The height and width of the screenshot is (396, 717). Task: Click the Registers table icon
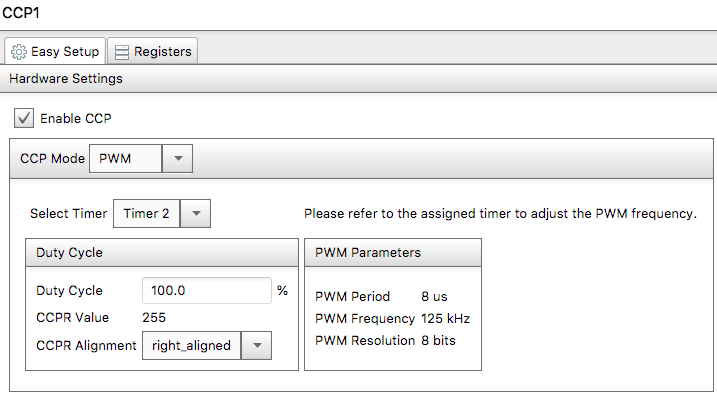(122, 52)
